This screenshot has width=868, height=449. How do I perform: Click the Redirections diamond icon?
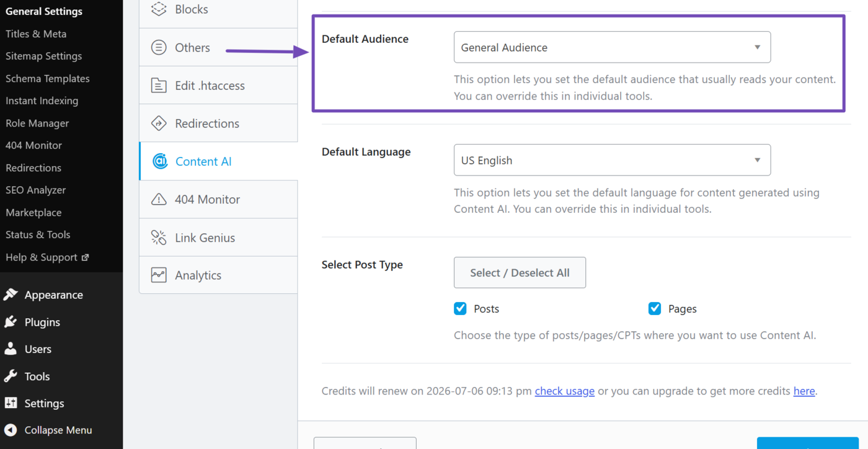pyautogui.click(x=159, y=123)
